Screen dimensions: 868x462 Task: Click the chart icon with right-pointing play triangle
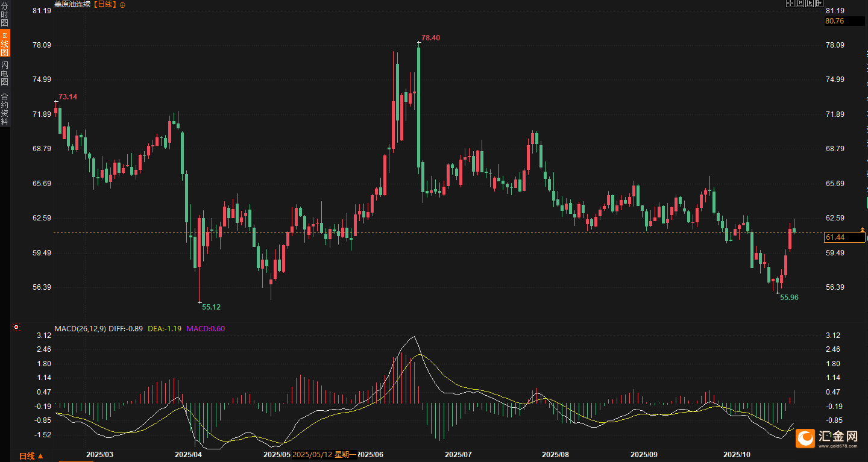[x=810, y=4]
